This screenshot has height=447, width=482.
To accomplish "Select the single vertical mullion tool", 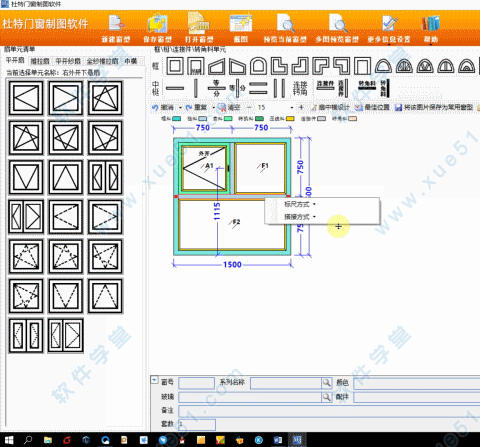I will (x=196, y=88).
